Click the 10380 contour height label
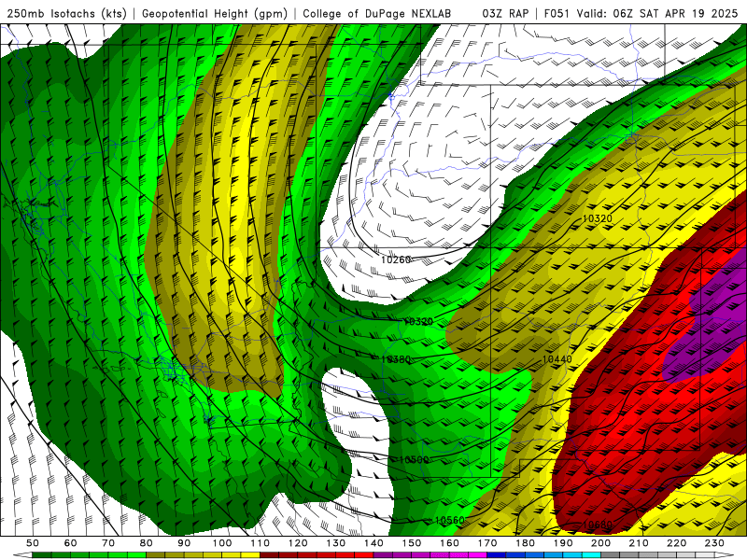 tap(396, 359)
